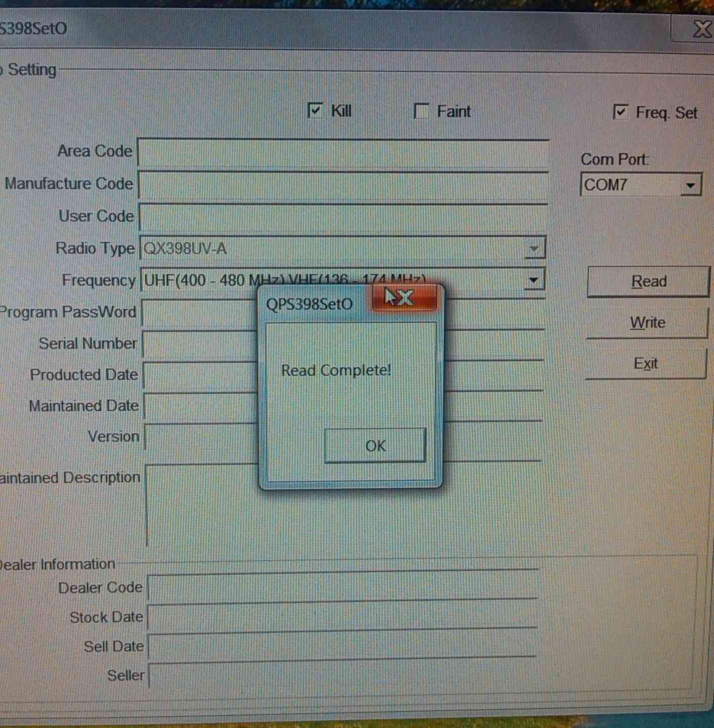Toggle the Freq. Set checkbox
This screenshot has width=714, height=728.
tap(620, 112)
